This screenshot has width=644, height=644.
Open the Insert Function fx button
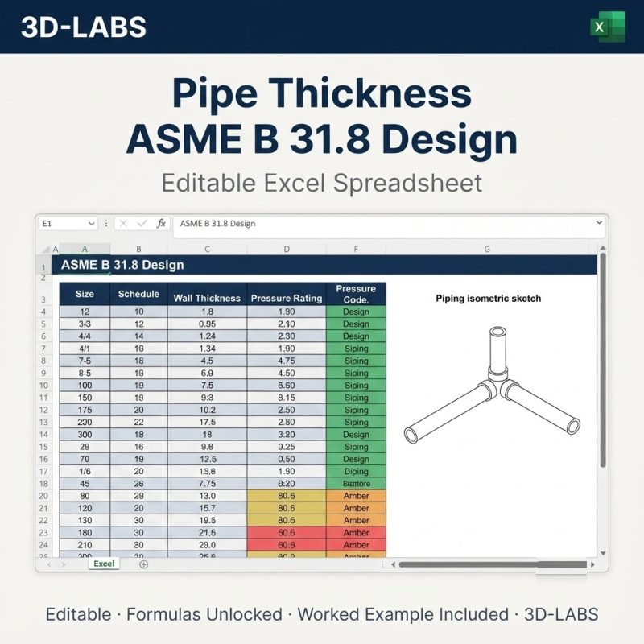(161, 224)
